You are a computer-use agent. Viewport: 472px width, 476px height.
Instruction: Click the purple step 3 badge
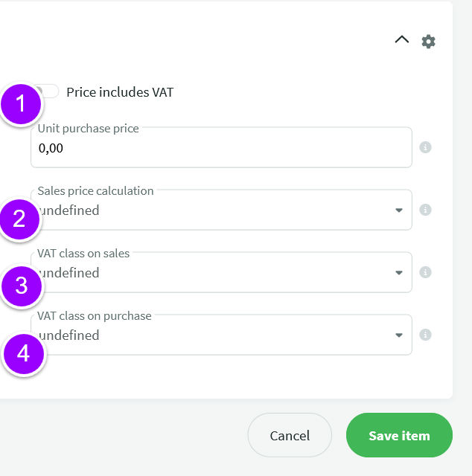21,286
